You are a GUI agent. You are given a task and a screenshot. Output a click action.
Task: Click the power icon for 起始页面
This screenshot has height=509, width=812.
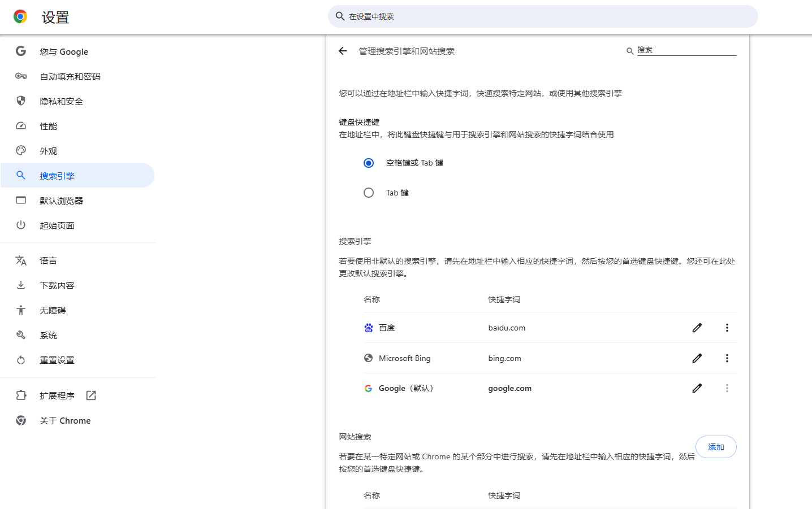[x=21, y=225]
